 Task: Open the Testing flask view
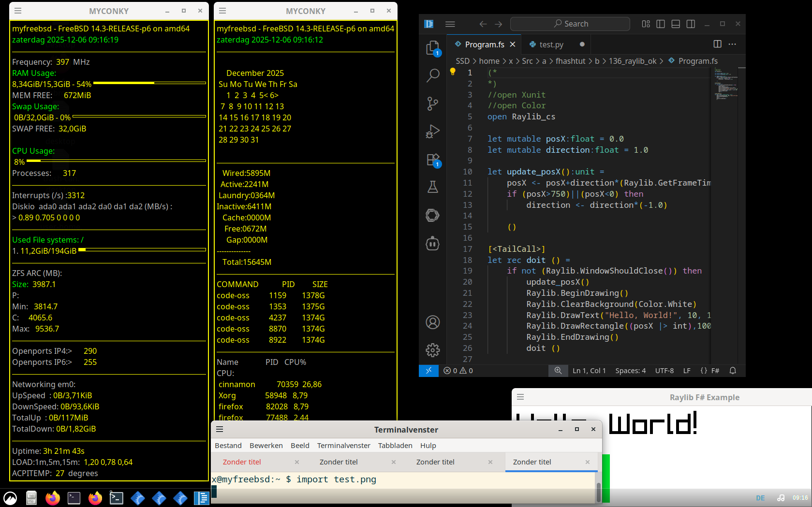[x=432, y=187]
